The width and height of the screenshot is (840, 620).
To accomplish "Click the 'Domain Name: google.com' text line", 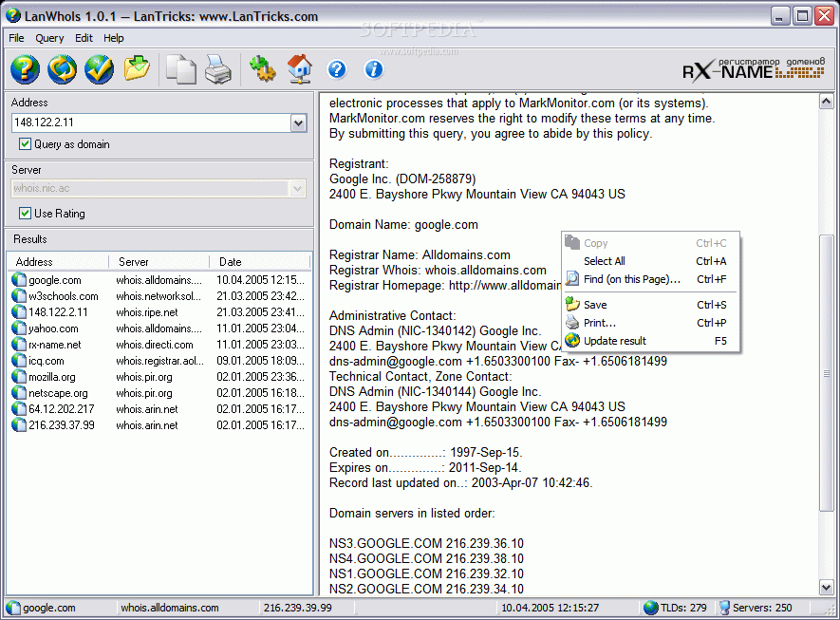I will pyautogui.click(x=403, y=224).
